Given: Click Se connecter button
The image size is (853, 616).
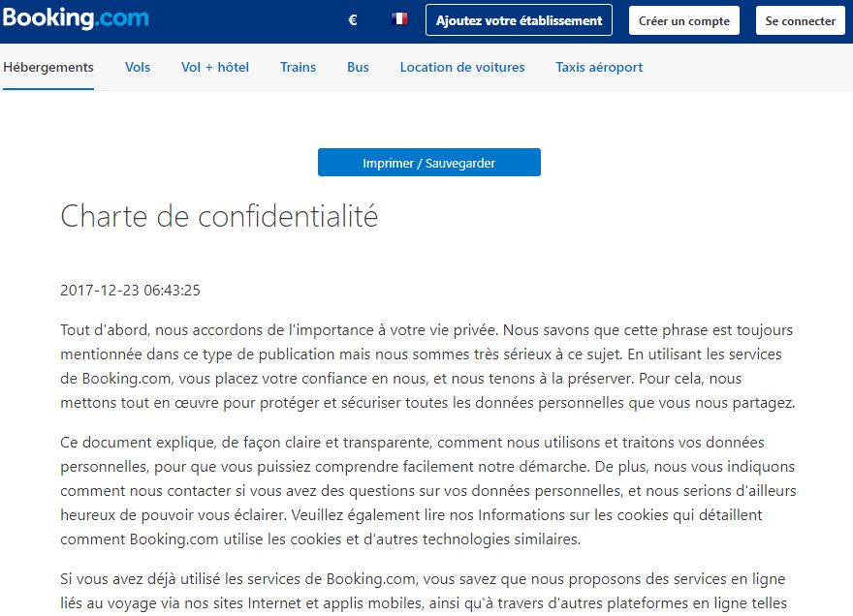Looking at the screenshot, I should pos(801,21).
